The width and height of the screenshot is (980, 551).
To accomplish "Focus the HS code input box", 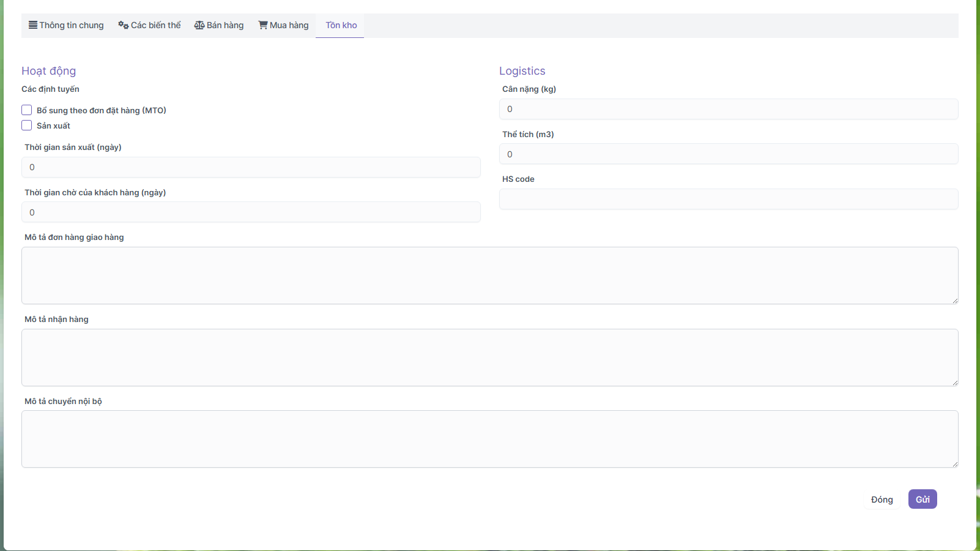I will click(728, 199).
